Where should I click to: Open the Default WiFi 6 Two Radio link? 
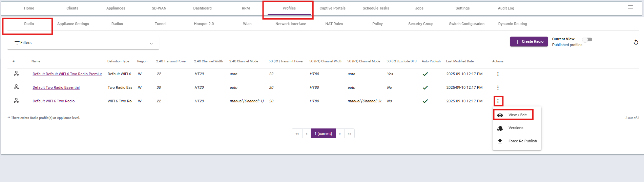tap(54, 101)
